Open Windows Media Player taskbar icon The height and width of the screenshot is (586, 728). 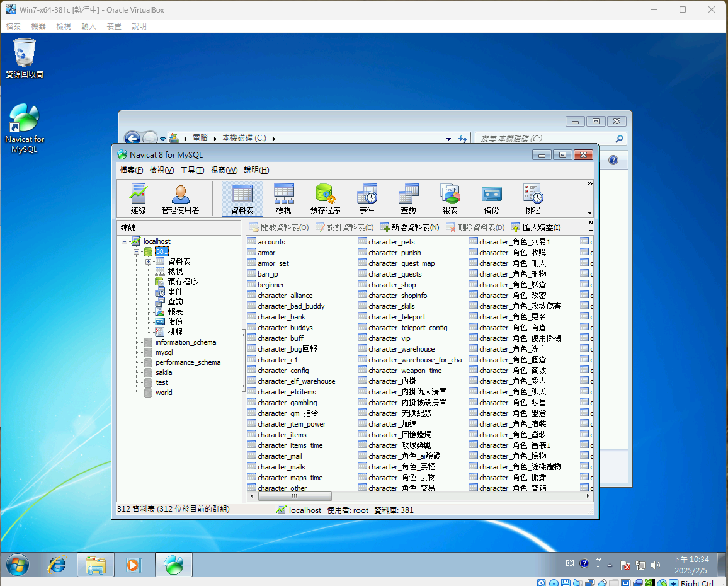134,565
